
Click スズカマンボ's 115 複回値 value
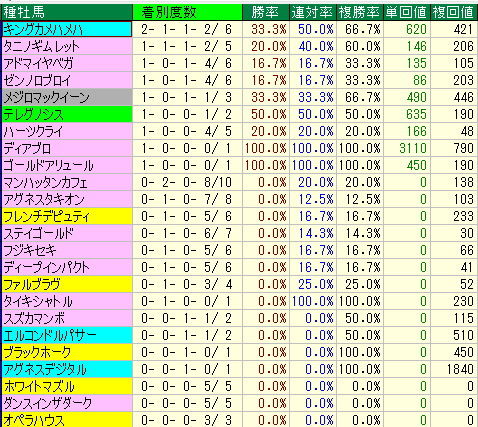463,318
